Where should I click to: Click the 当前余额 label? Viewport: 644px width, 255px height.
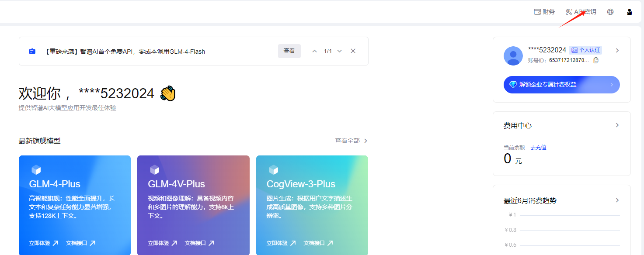(x=514, y=148)
